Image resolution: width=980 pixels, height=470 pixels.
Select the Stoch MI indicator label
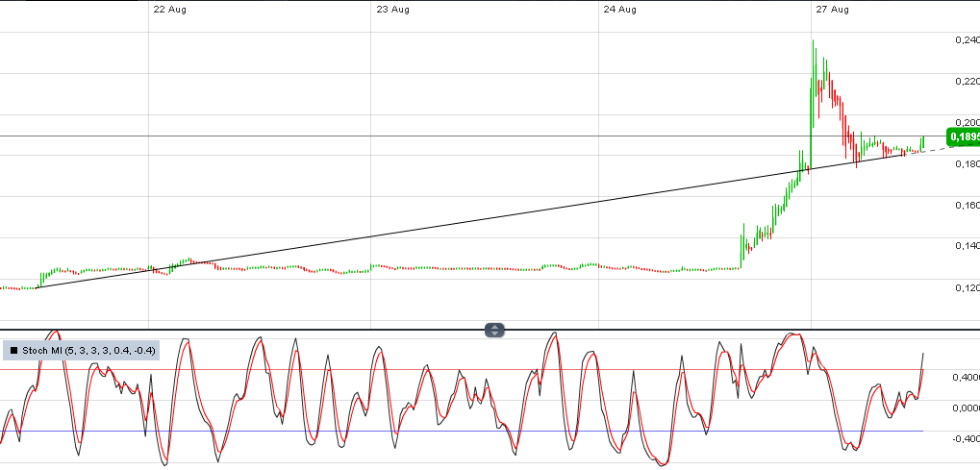84,352
